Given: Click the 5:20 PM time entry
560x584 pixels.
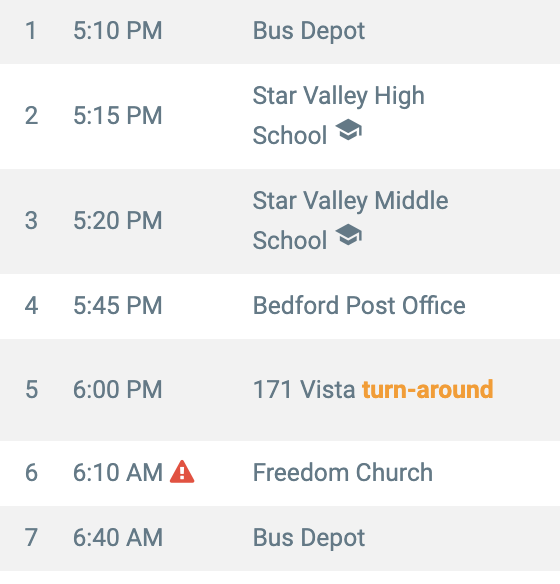Looking at the screenshot, I should (x=118, y=220).
